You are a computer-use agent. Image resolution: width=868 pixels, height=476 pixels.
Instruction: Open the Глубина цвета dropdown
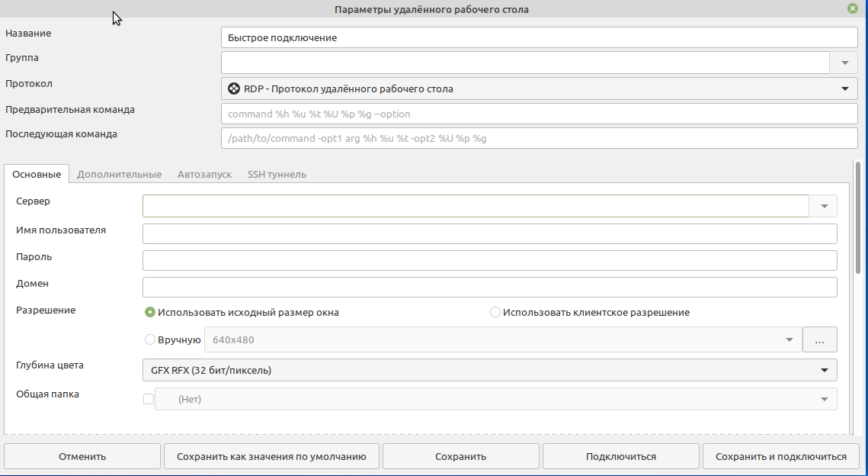pos(824,370)
